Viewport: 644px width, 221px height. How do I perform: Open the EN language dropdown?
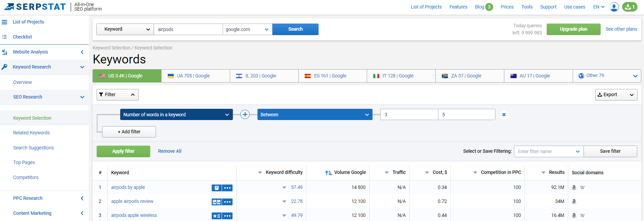click(599, 7)
